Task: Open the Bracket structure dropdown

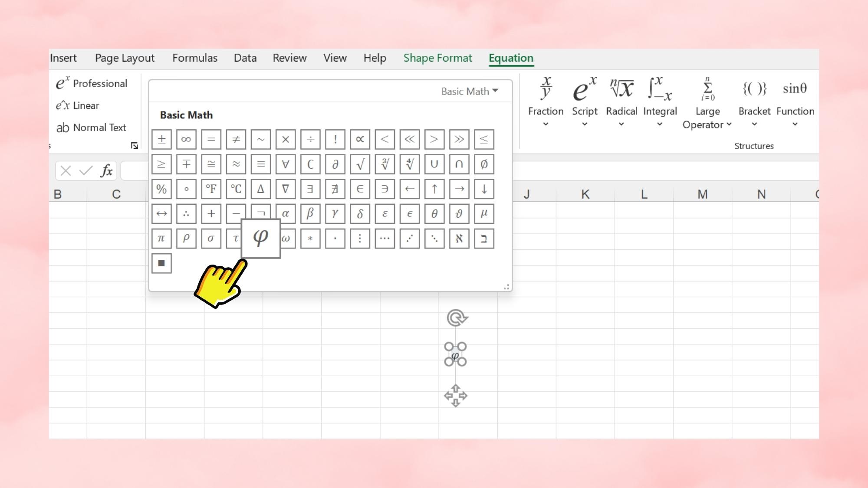Action: point(754,124)
